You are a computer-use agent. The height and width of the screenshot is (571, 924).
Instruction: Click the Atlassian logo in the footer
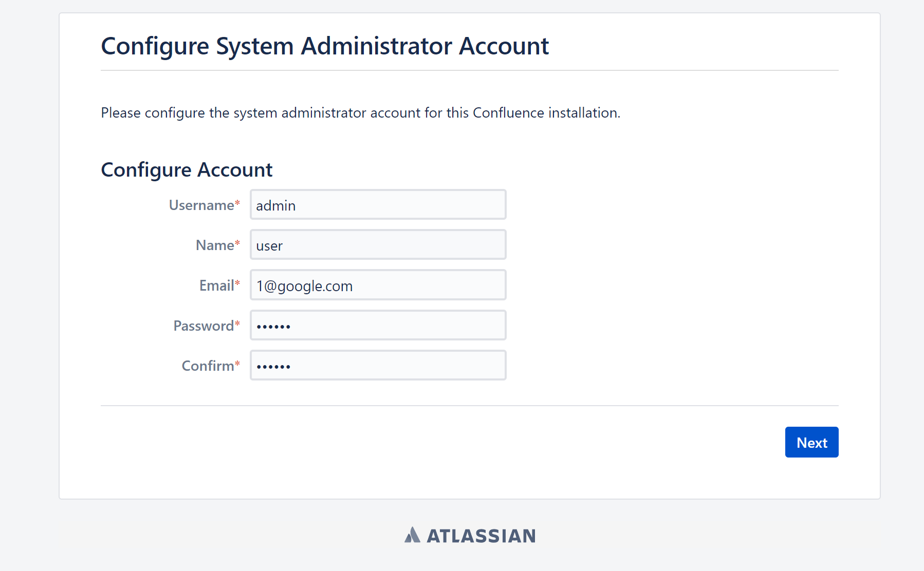(x=470, y=536)
